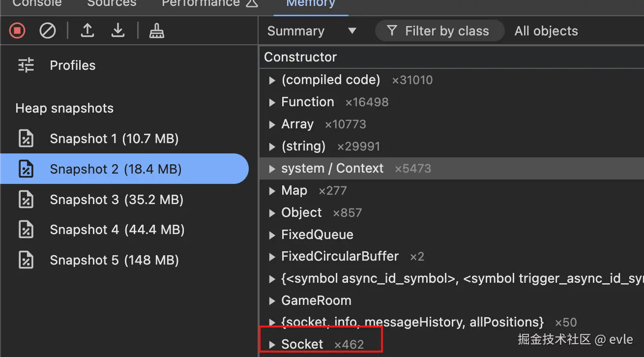Open the Summary view dropdown

(311, 31)
